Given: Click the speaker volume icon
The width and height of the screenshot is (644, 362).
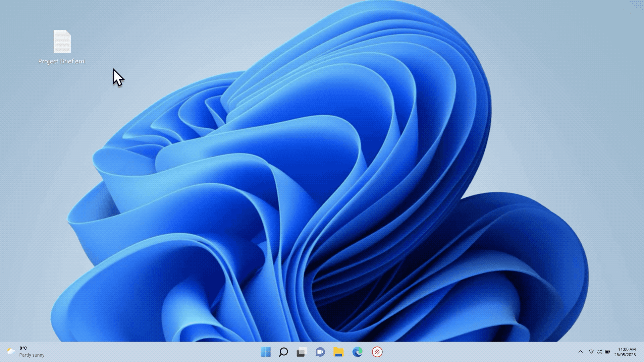Looking at the screenshot, I should pos(599,352).
